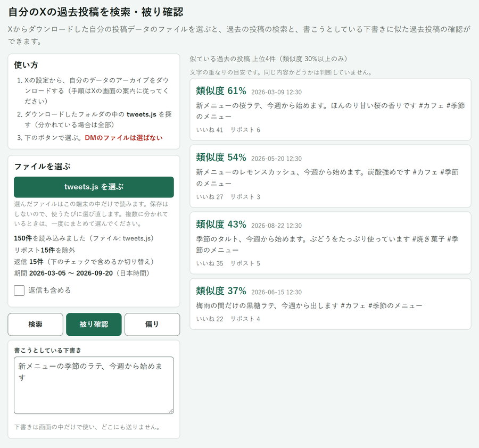Select the 類似度 54% result card
Screen dimensions: 479x448
click(330, 176)
